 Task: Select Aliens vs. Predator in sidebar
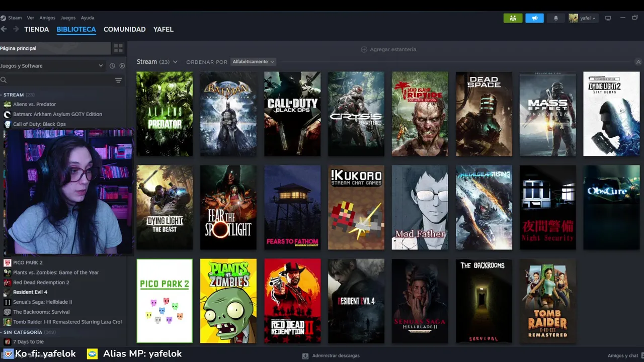point(34,104)
